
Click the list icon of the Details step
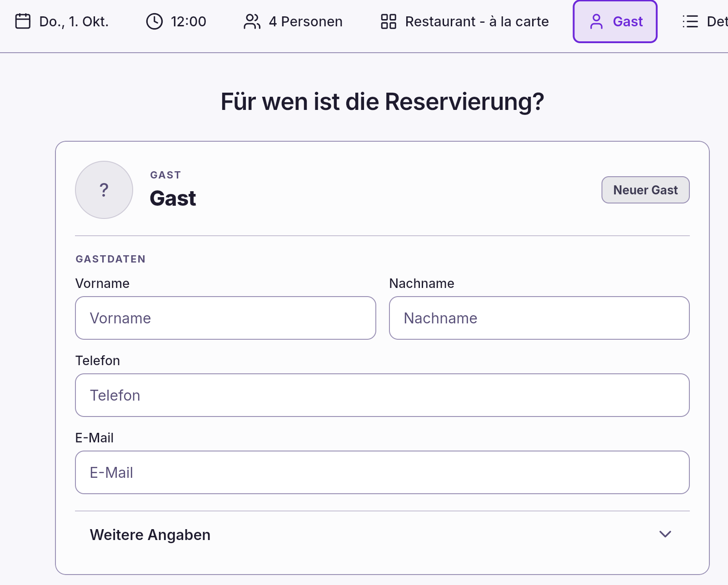coord(690,21)
